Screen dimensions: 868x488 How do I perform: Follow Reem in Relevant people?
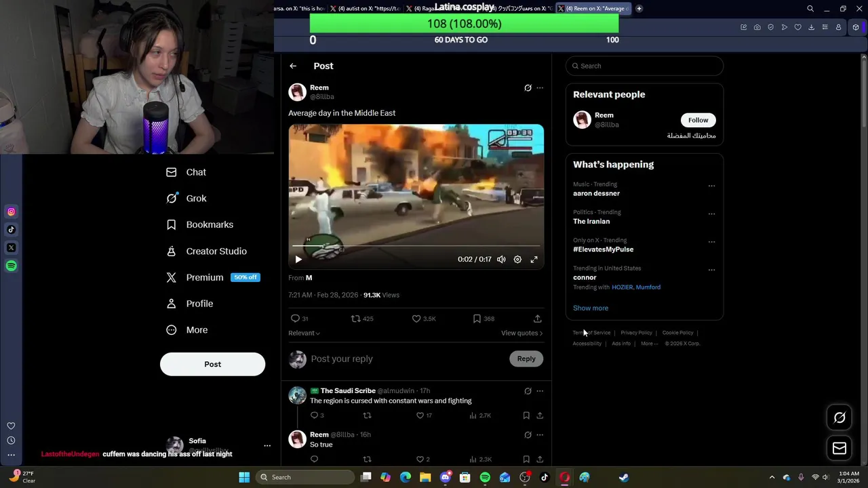(x=698, y=120)
